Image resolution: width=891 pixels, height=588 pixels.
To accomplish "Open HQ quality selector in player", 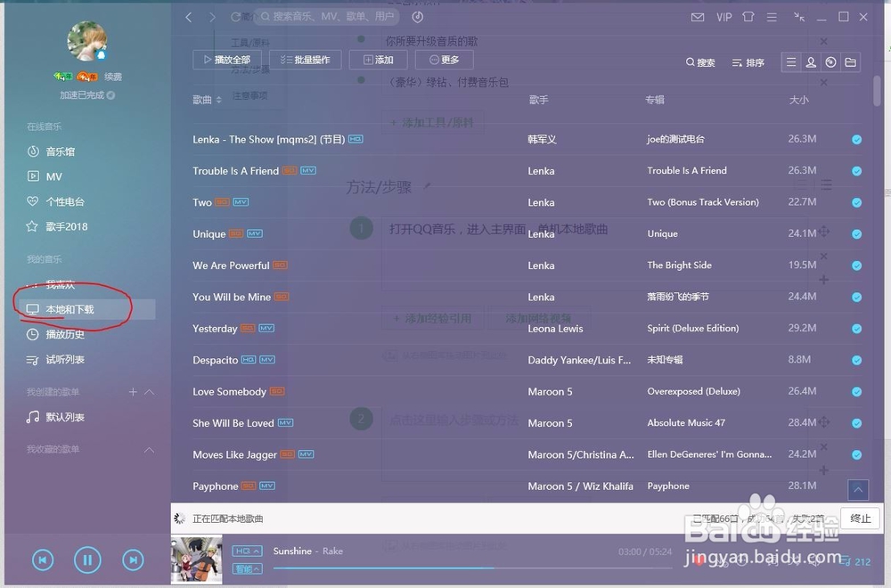I will point(247,551).
